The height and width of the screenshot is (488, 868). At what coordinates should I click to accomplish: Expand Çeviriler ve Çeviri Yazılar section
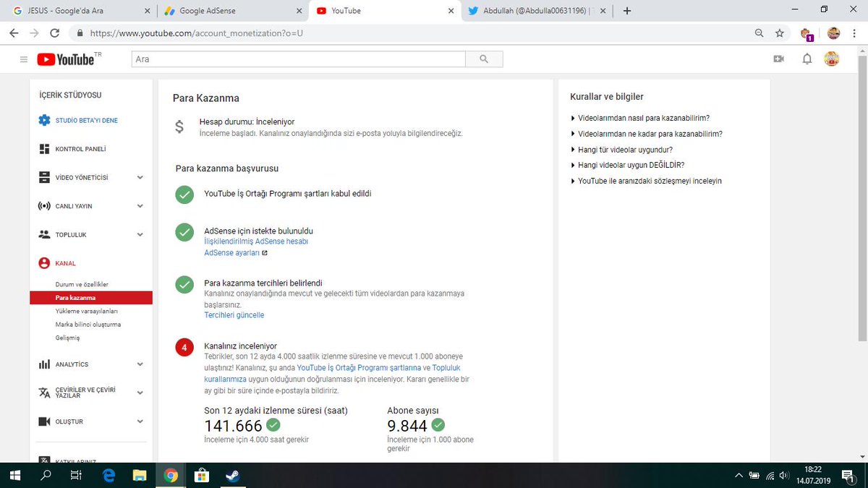(x=140, y=393)
